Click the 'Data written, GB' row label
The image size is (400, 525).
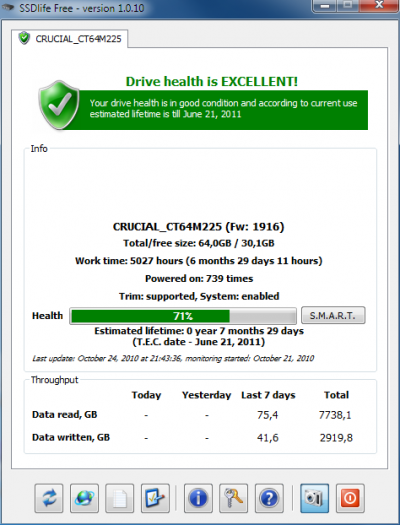[x=71, y=437]
